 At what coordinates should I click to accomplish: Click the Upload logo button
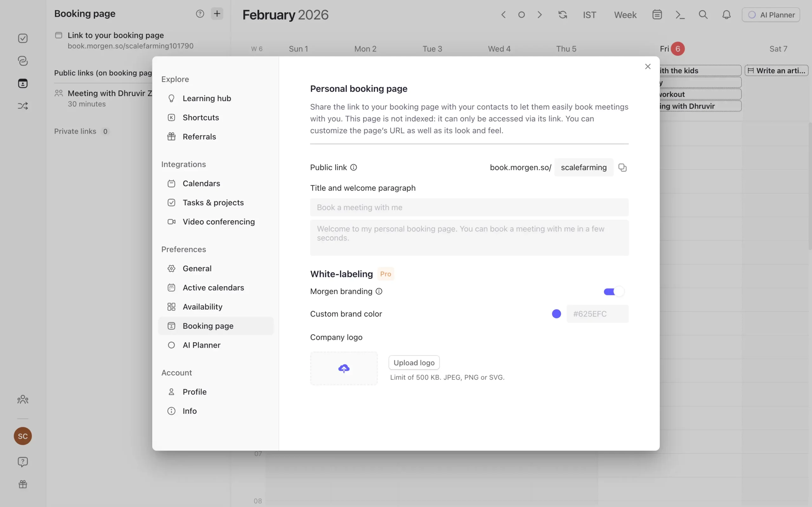coord(413,363)
